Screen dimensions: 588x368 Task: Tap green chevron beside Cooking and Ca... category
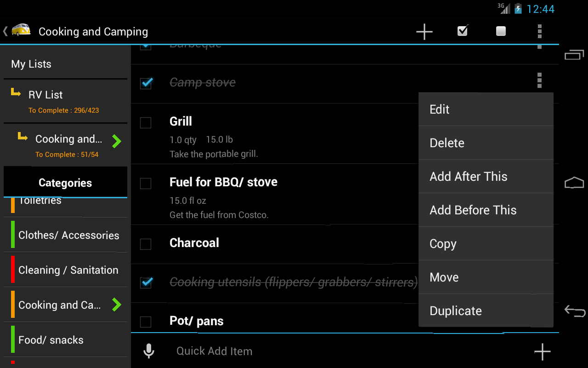click(x=117, y=304)
